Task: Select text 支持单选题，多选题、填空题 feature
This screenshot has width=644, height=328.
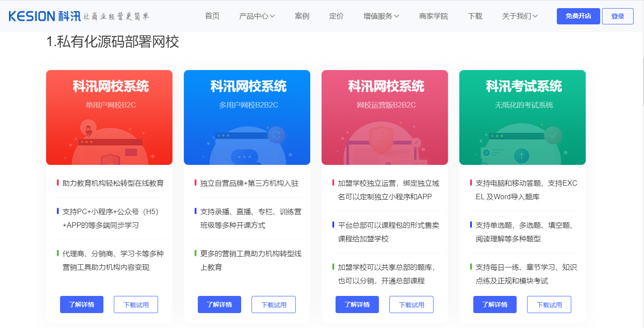Action: pos(526,232)
